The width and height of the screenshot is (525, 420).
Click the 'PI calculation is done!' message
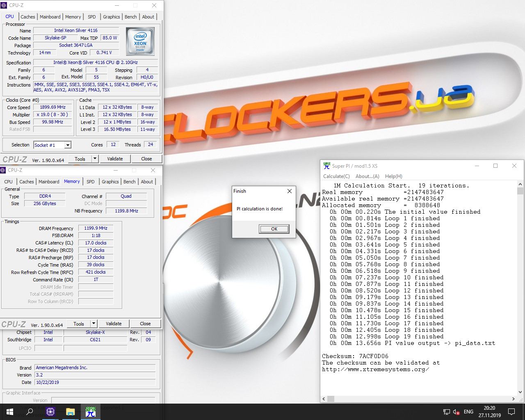260,209
